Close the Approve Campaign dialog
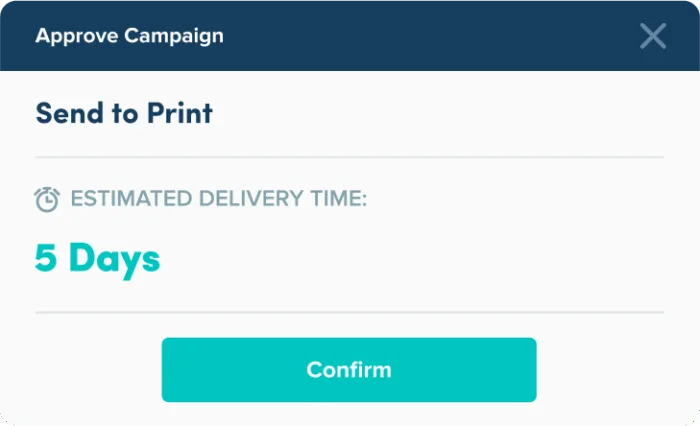This screenshot has width=700, height=426. [x=653, y=37]
